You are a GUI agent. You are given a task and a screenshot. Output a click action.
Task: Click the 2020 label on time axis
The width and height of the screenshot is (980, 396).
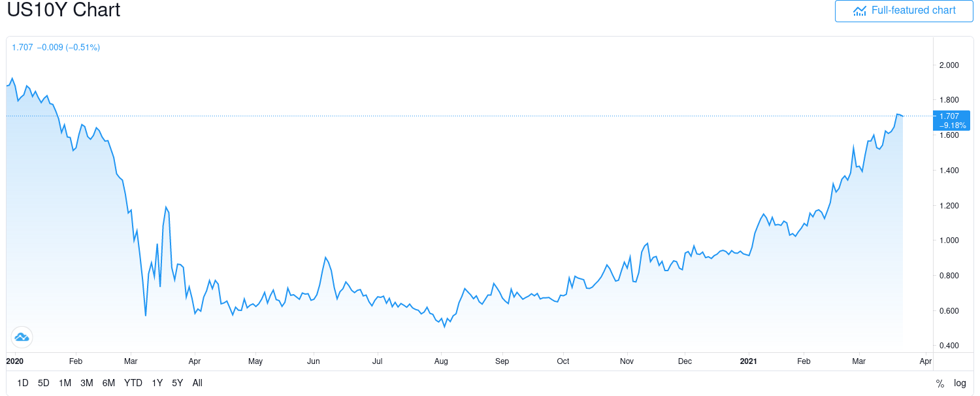click(14, 361)
